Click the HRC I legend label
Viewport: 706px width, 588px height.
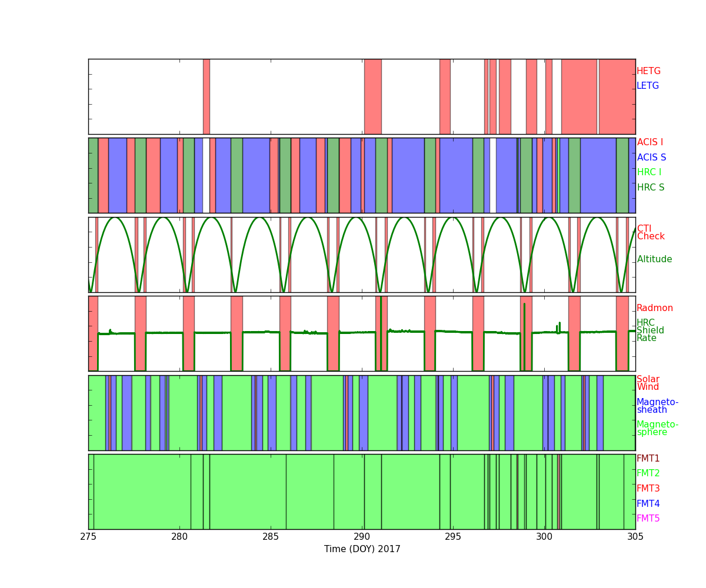[649, 172]
